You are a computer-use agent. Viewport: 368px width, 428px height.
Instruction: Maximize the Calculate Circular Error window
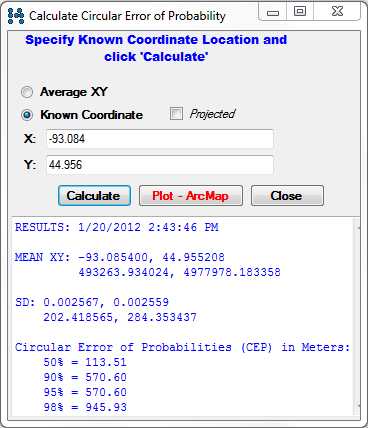300,12
